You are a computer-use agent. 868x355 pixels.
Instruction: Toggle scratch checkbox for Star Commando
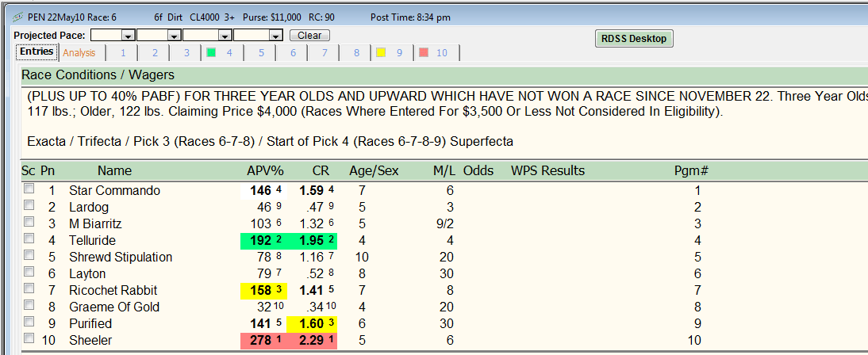(29, 189)
